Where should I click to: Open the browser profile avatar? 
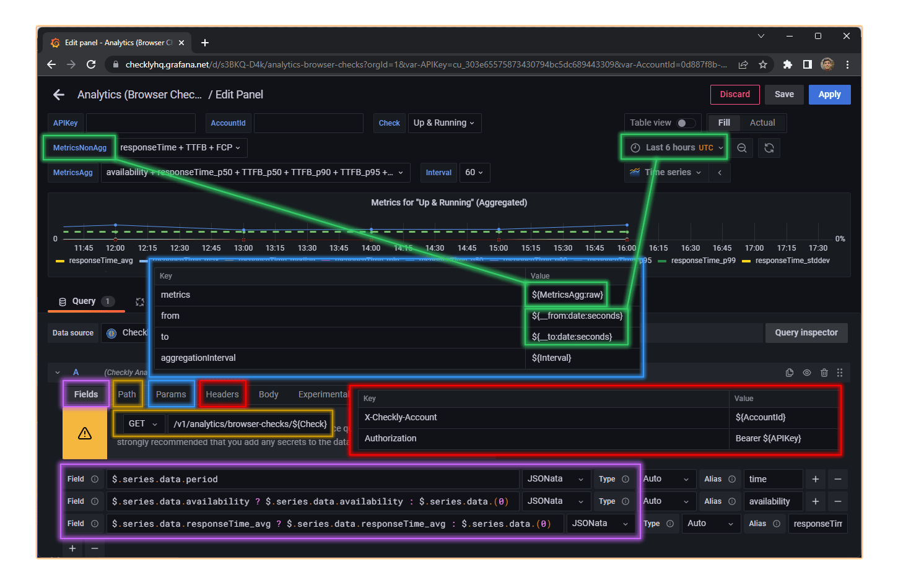tap(827, 64)
